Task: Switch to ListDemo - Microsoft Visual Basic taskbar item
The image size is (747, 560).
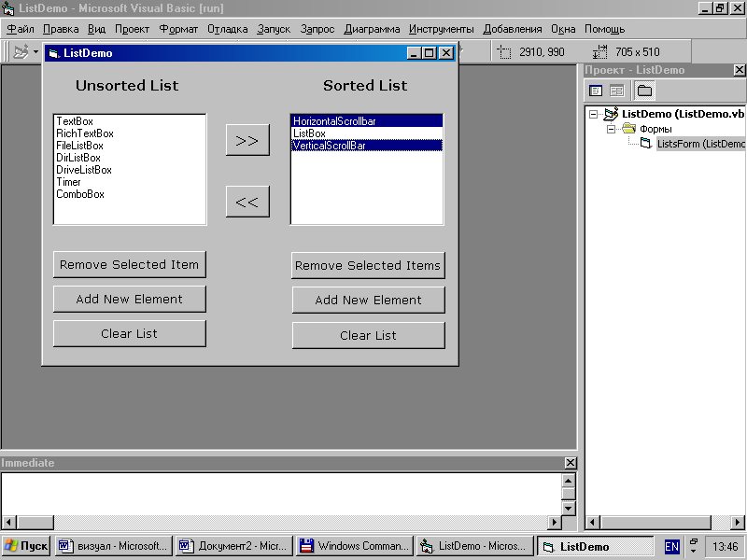Action: click(475, 546)
